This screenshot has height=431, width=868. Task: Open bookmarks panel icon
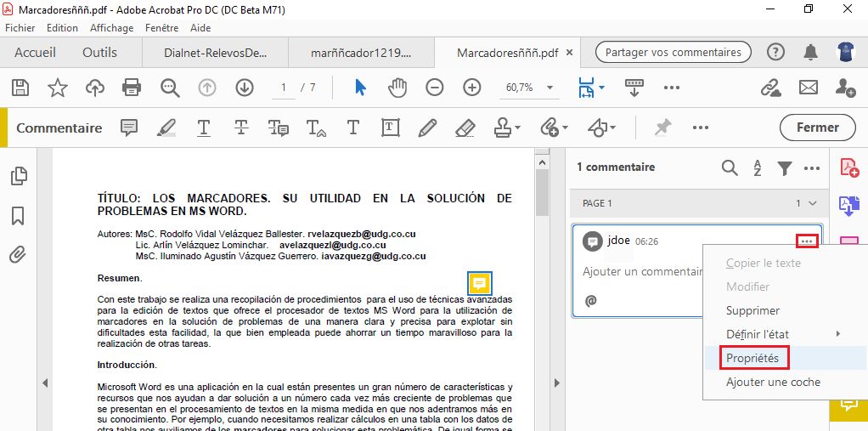(x=18, y=216)
